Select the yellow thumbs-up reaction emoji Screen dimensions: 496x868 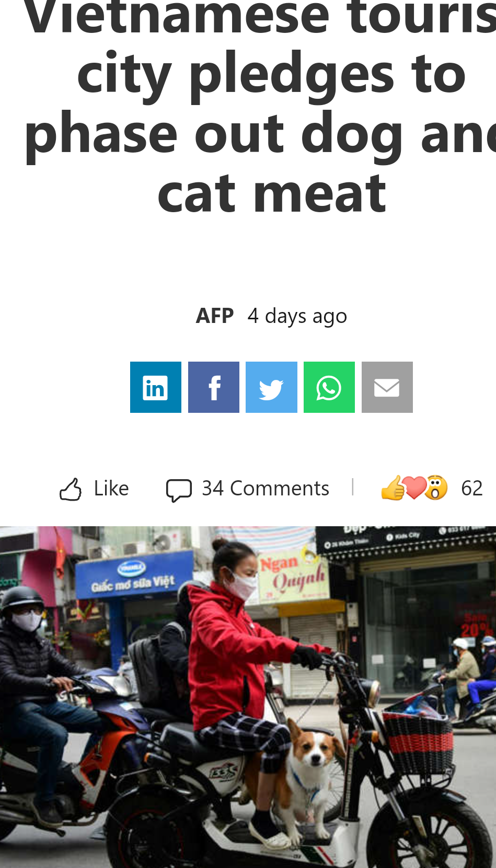point(392,488)
